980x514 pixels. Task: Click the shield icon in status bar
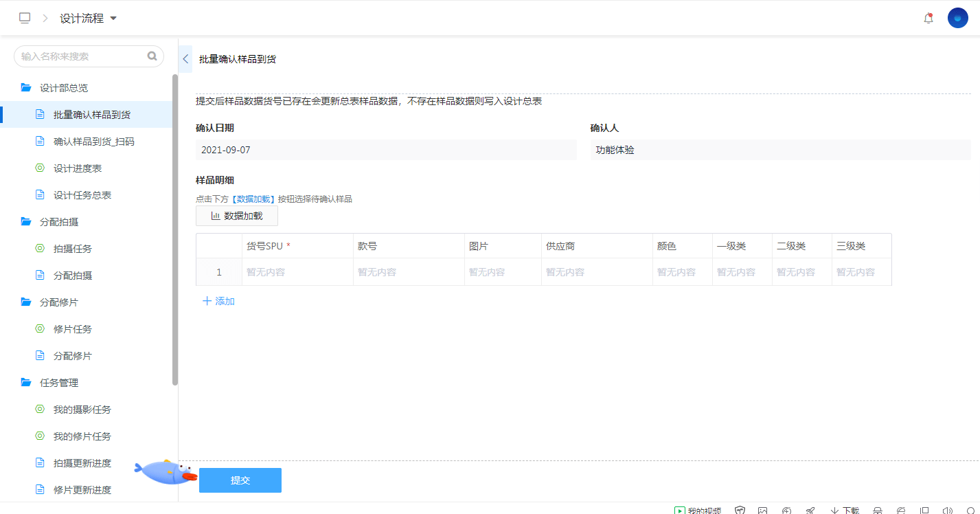740,510
